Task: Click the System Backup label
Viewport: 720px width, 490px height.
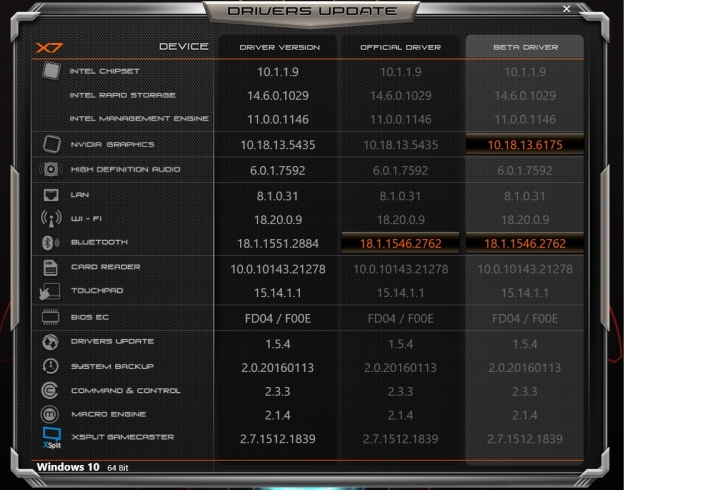Action: coord(112,366)
